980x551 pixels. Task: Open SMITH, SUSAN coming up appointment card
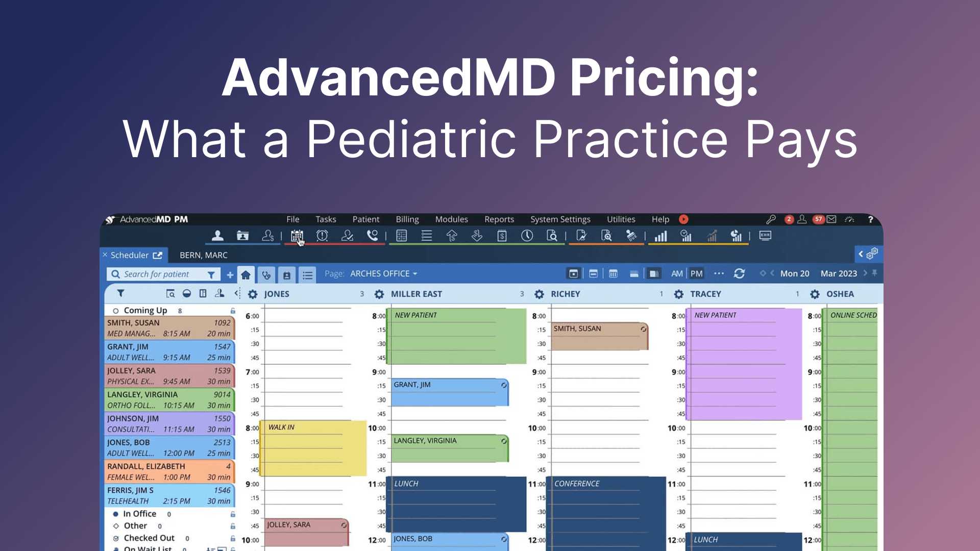tap(169, 328)
